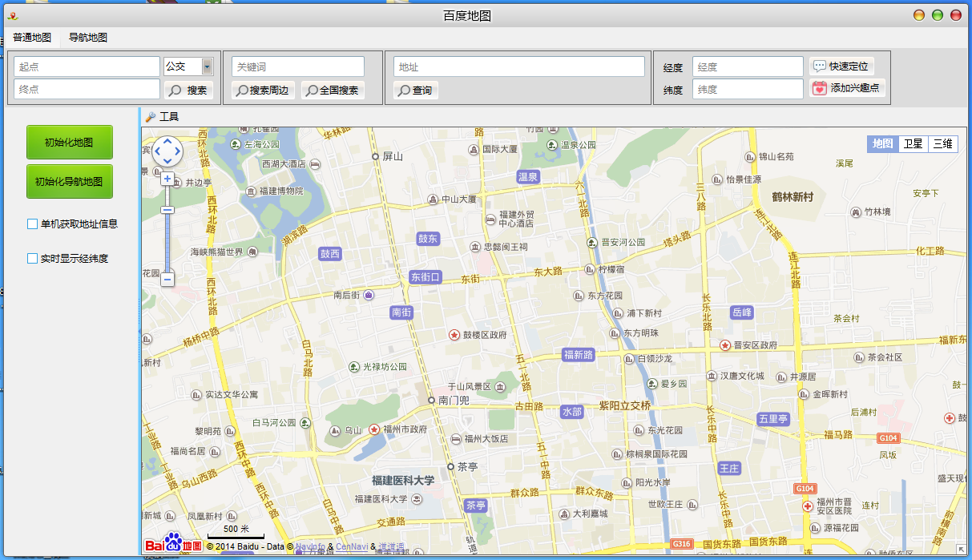
Task: Click the 鹤林新村 label on the map
Action: (793, 197)
